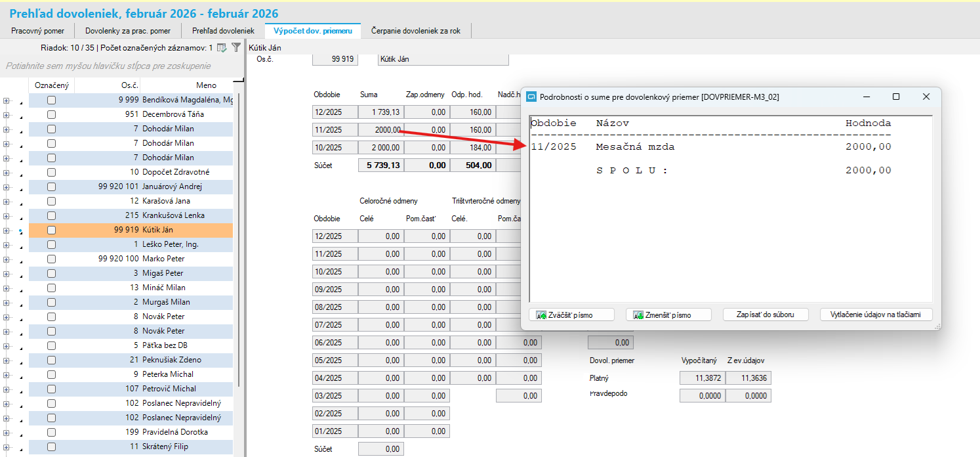Image resolution: width=980 pixels, height=457 pixels.
Task: Expand the Migaš Peter row
Action: pyautogui.click(x=7, y=274)
